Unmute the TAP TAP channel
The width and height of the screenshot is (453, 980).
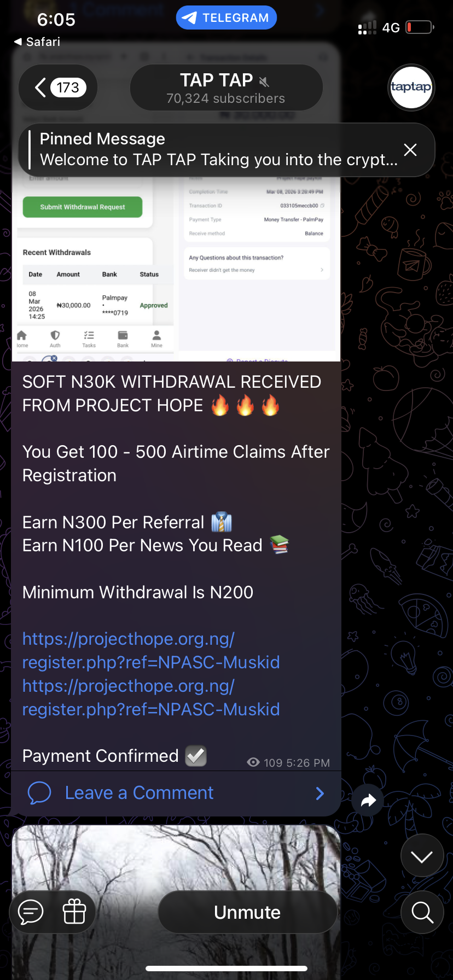click(247, 912)
